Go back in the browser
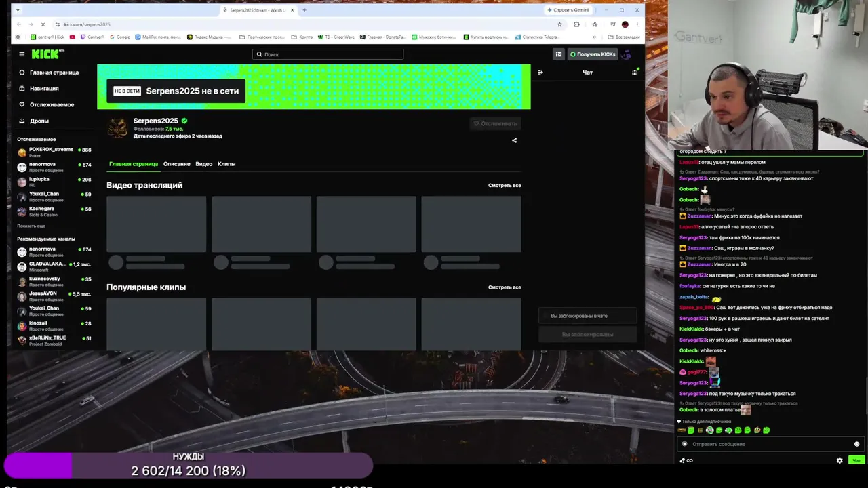 pyautogui.click(x=18, y=24)
